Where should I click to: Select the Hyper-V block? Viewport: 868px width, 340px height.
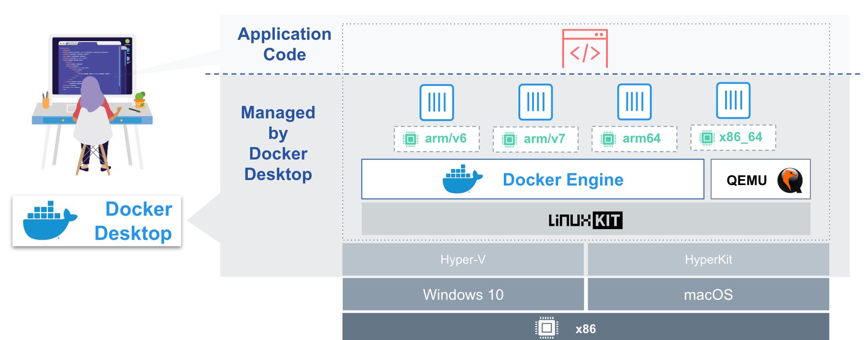point(463,260)
